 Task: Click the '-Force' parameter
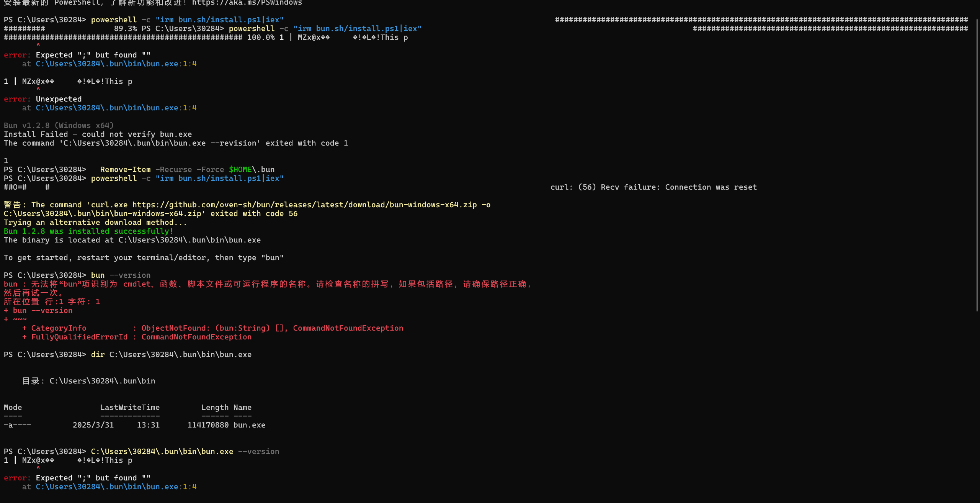(210, 170)
